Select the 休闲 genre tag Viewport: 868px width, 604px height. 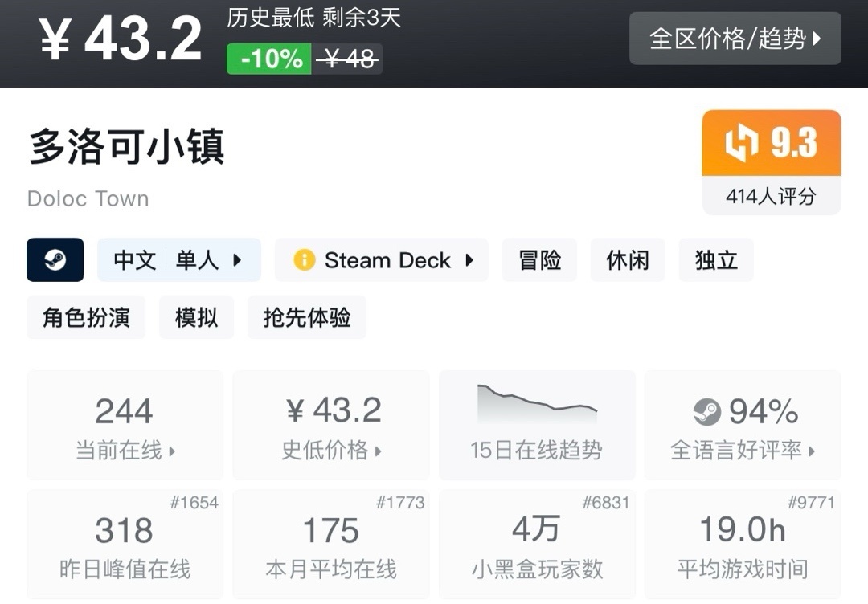tap(628, 260)
